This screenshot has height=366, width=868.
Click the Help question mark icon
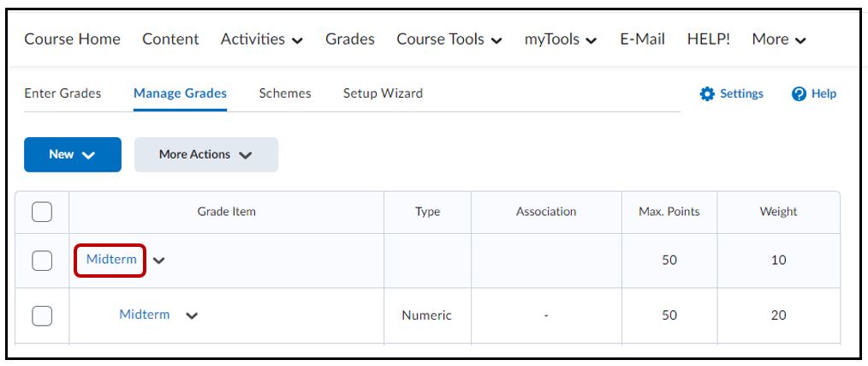click(800, 93)
